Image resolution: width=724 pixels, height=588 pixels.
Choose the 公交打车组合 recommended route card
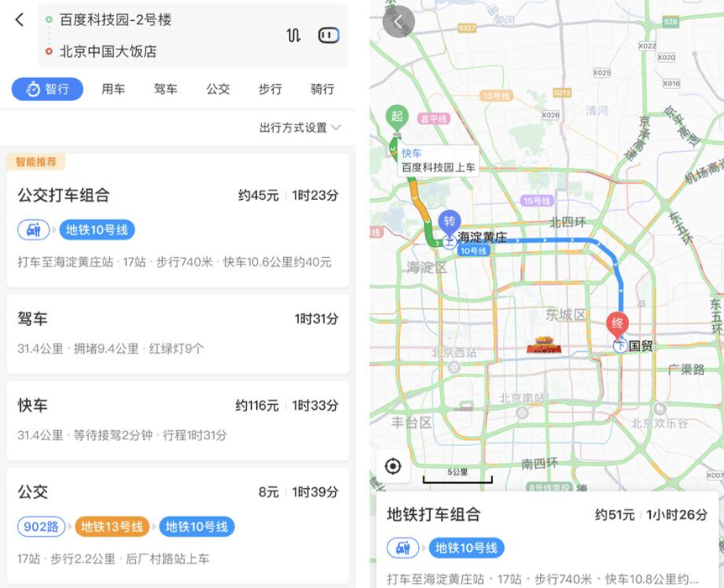tap(178, 220)
